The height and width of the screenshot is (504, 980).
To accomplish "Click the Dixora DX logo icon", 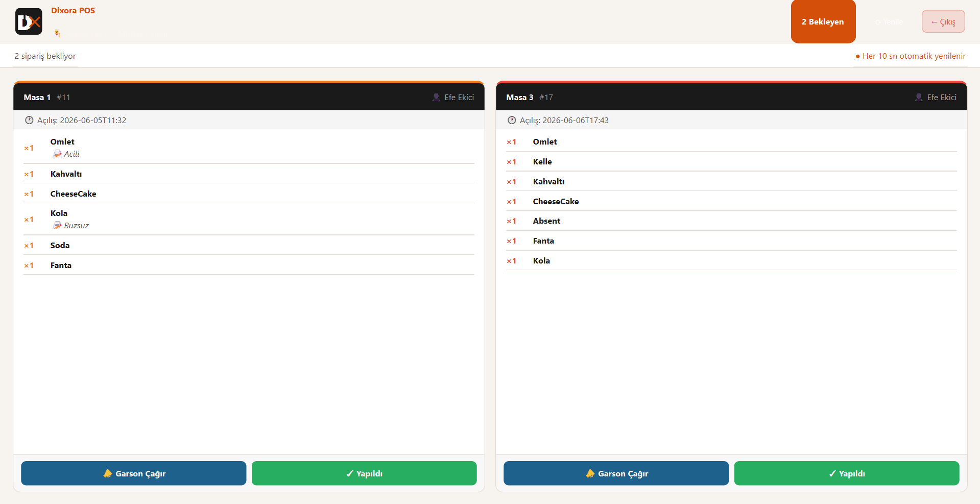I will (29, 21).
